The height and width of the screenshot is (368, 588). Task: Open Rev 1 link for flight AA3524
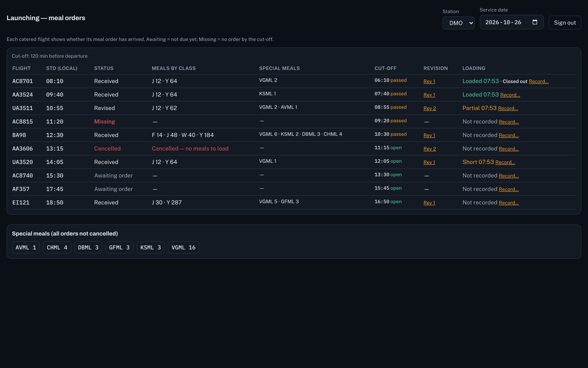[429, 95]
